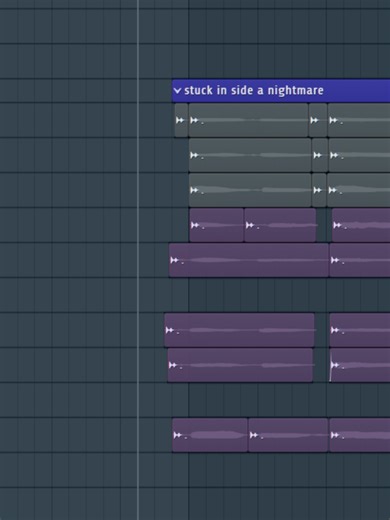390x520 pixels.
Task: Open menu icon of short middle clip, top gray track
Action: pyautogui.click(x=314, y=120)
